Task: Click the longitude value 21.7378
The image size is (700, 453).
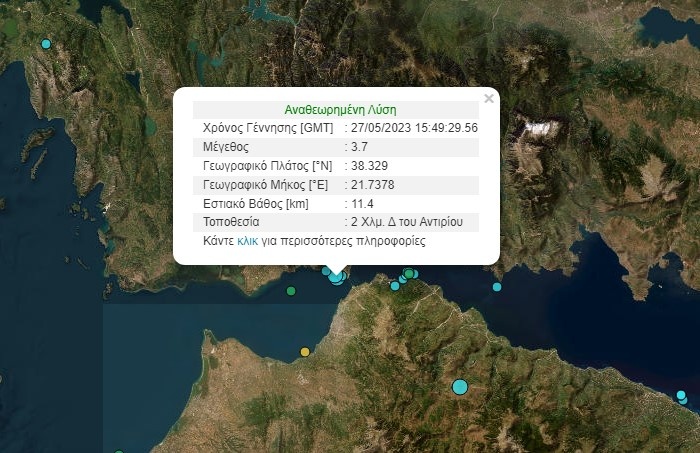Action: tap(371, 184)
